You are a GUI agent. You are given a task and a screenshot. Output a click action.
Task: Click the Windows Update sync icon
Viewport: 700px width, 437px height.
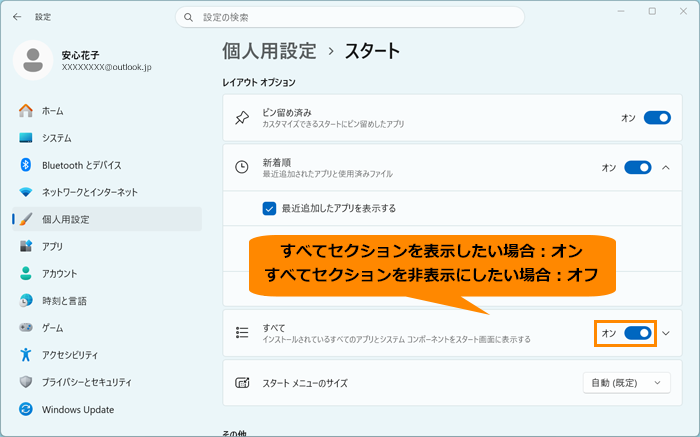26,409
